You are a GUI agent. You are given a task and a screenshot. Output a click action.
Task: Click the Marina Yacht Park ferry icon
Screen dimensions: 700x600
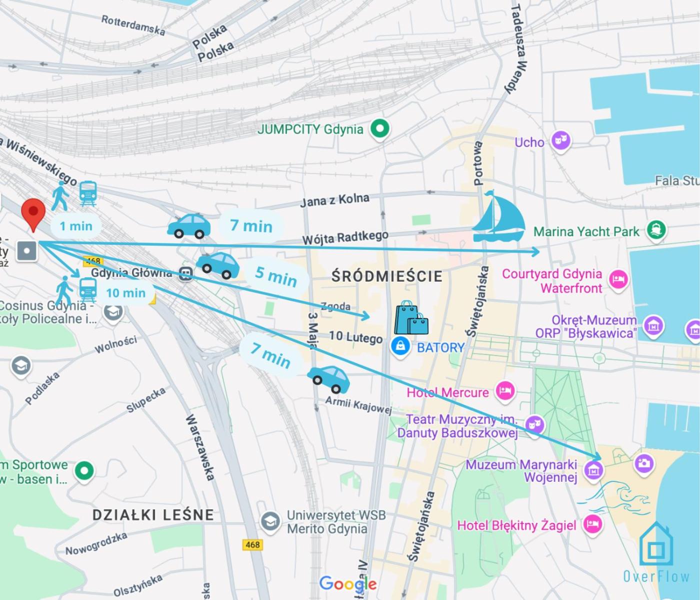click(x=656, y=230)
